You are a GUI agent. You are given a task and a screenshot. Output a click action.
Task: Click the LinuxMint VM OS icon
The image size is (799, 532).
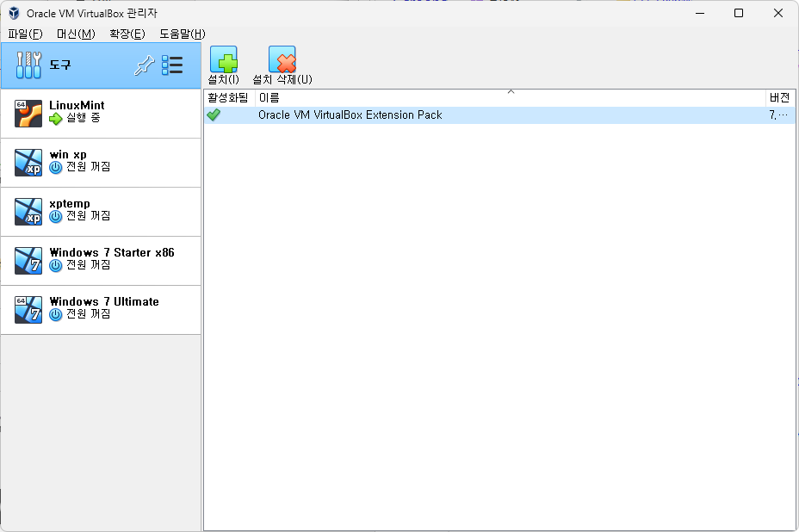28,113
